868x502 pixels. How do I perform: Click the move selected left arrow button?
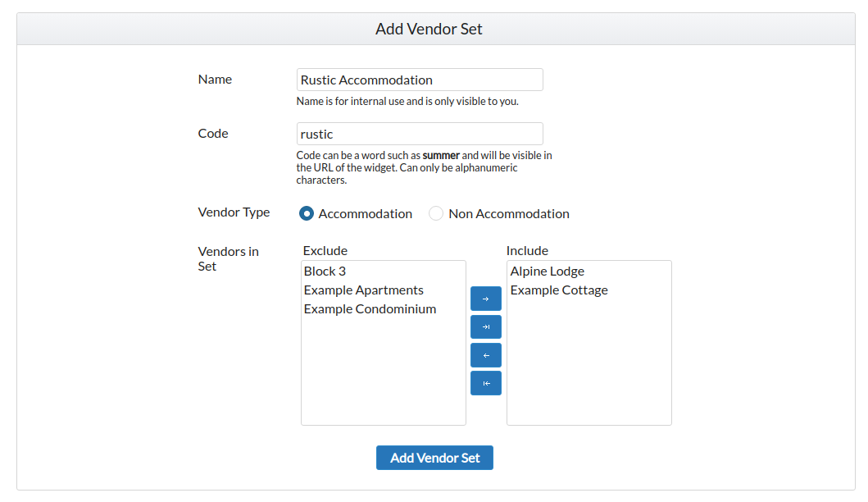pos(485,355)
